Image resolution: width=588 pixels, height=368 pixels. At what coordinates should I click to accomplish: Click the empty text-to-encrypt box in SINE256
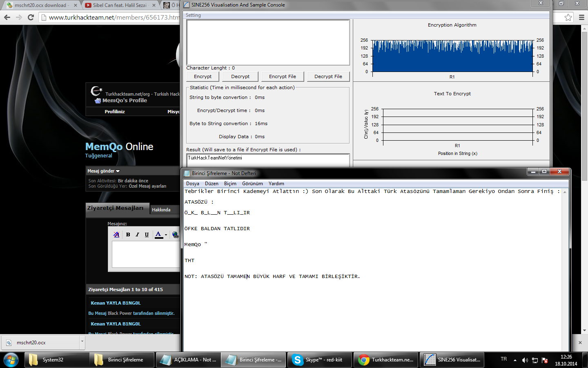(x=268, y=42)
